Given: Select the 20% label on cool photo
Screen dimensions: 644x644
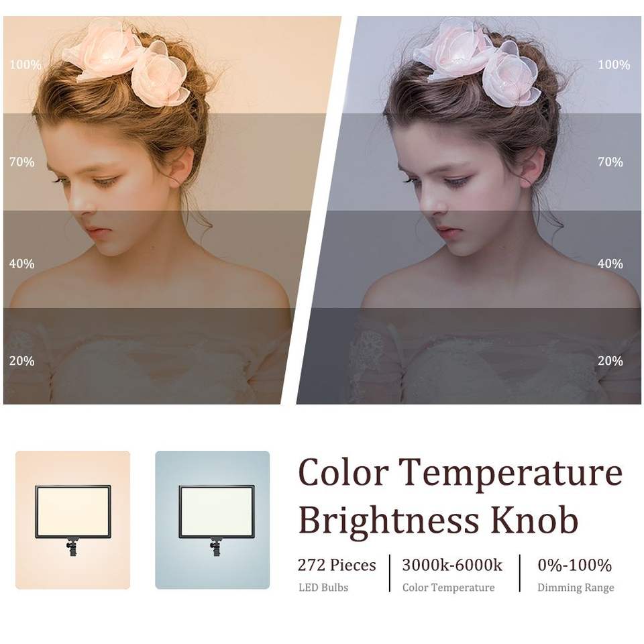Looking at the screenshot, I should (x=610, y=361).
